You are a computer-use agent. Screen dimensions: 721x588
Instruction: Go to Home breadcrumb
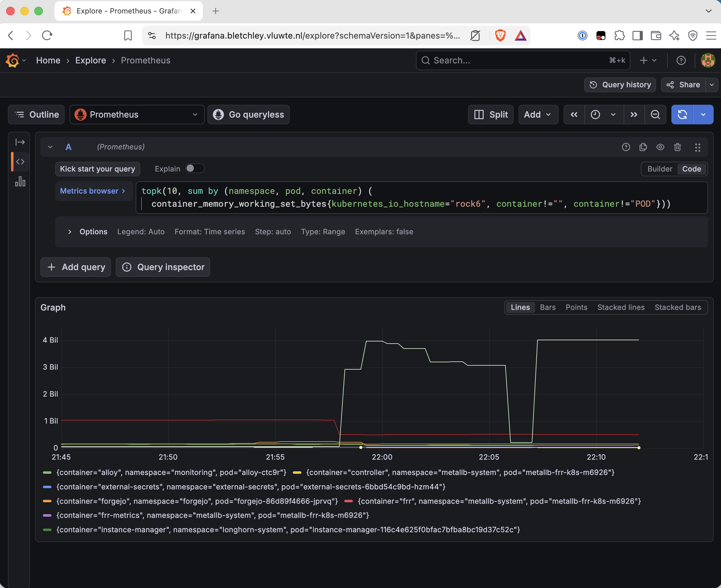[x=48, y=60]
